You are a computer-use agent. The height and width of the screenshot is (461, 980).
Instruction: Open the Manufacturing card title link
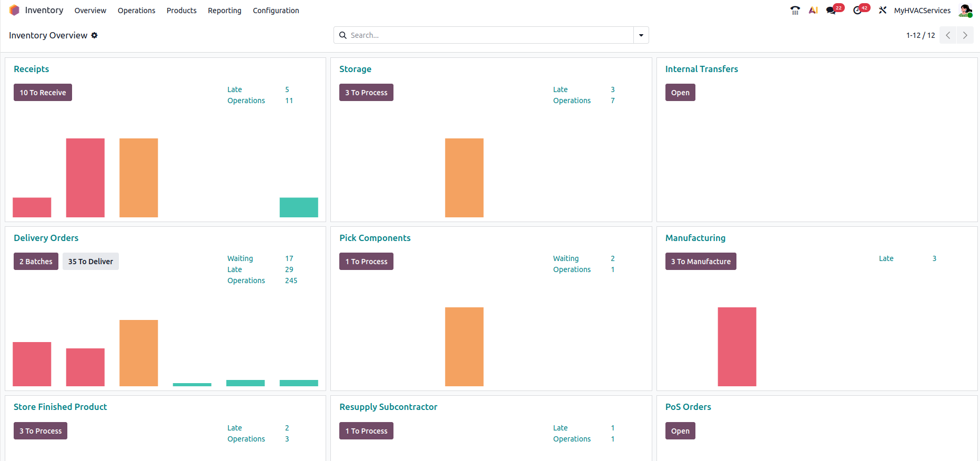pyautogui.click(x=695, y=238)
